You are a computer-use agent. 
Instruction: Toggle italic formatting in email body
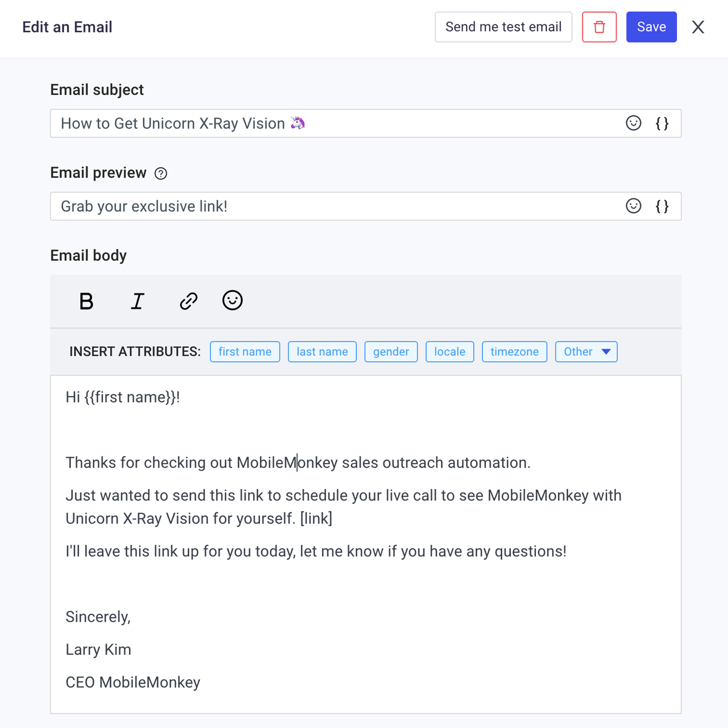pos(137,301)
